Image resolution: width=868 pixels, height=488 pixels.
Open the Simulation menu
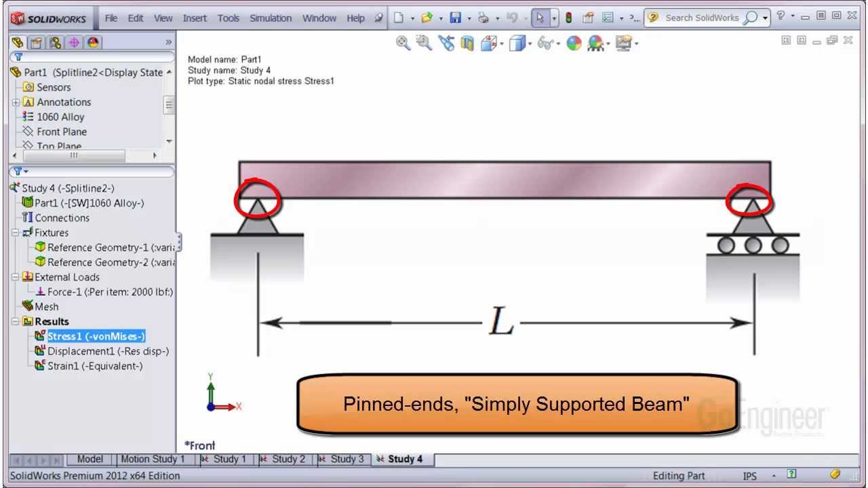tap(271, 18)
